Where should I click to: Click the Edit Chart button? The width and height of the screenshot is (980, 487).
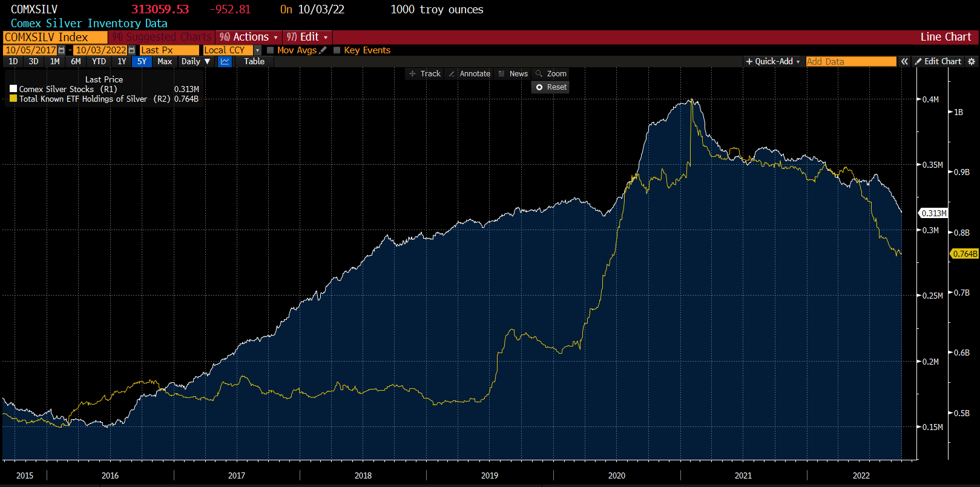[x=938, y=61]
